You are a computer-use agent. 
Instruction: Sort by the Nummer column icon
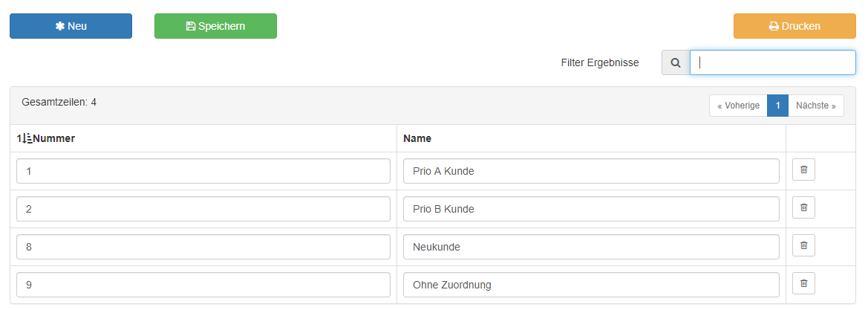[25, 138]
